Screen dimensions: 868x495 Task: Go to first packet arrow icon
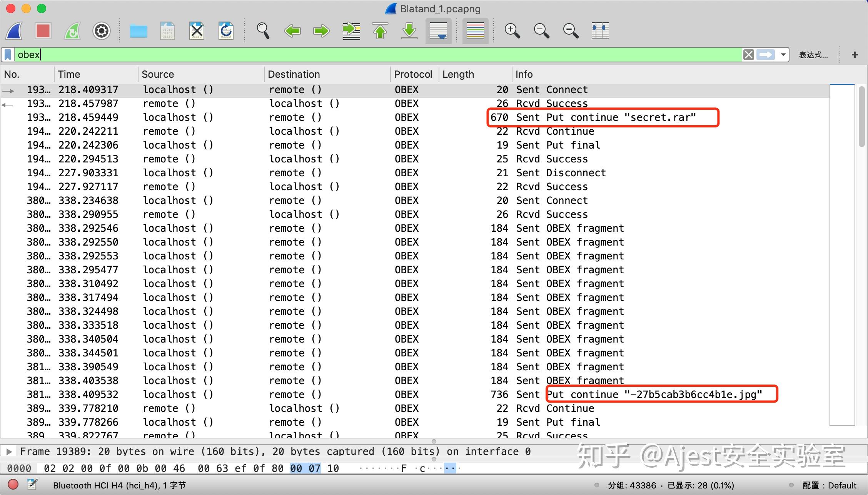point(380,31)
